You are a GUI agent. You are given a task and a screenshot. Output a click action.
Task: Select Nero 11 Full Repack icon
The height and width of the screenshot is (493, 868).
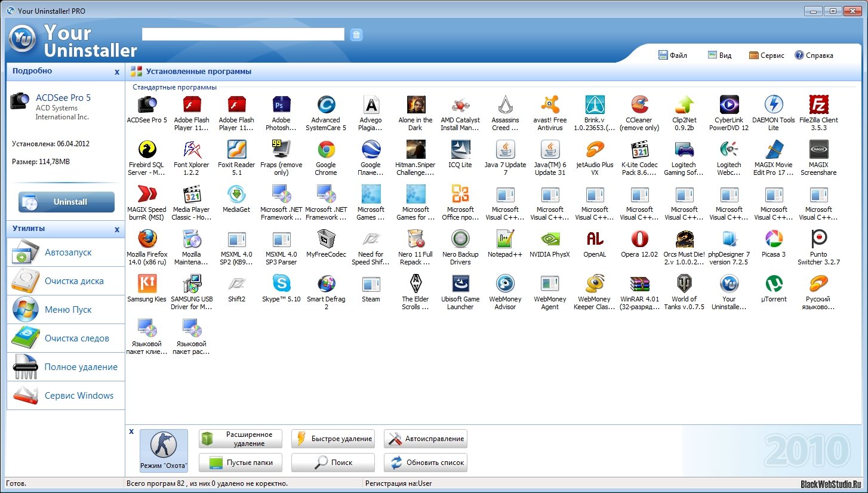pyautogui.click(x=415, y=239)
